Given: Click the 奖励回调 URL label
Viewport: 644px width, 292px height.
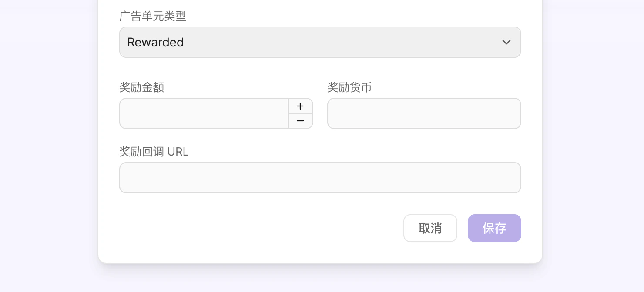Looking at the screenshot, I should [x=154, y=152].
